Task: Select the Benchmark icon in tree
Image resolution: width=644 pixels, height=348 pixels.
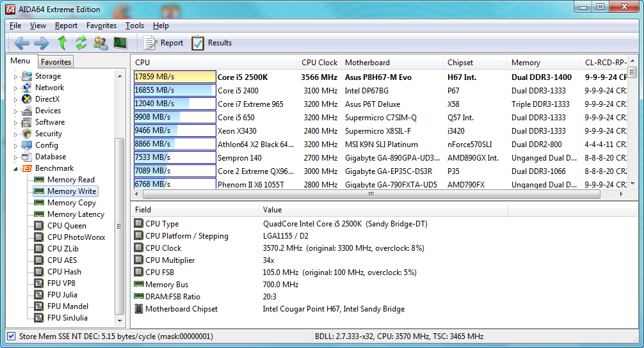Action: 27,168
